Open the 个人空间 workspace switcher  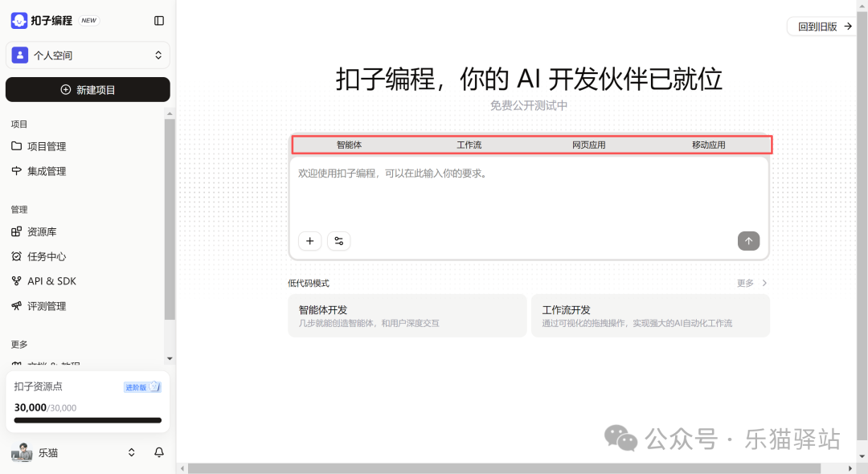(x=87, y=55)
